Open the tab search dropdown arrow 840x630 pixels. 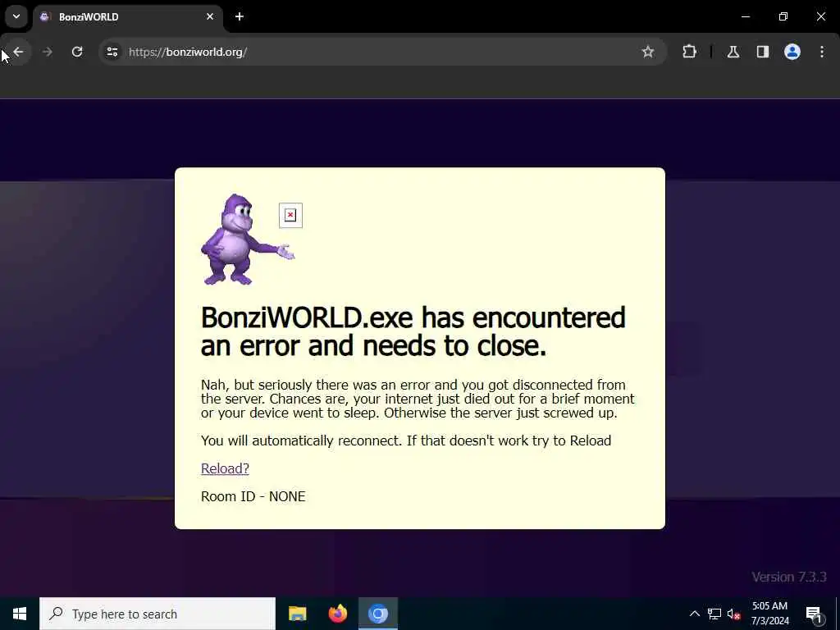click(x=16, y=16)
